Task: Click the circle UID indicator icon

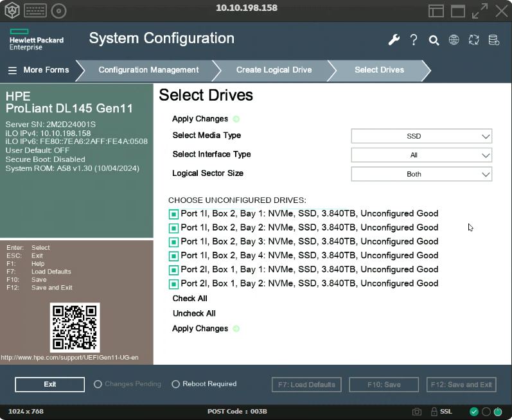Action: (486, 412)
